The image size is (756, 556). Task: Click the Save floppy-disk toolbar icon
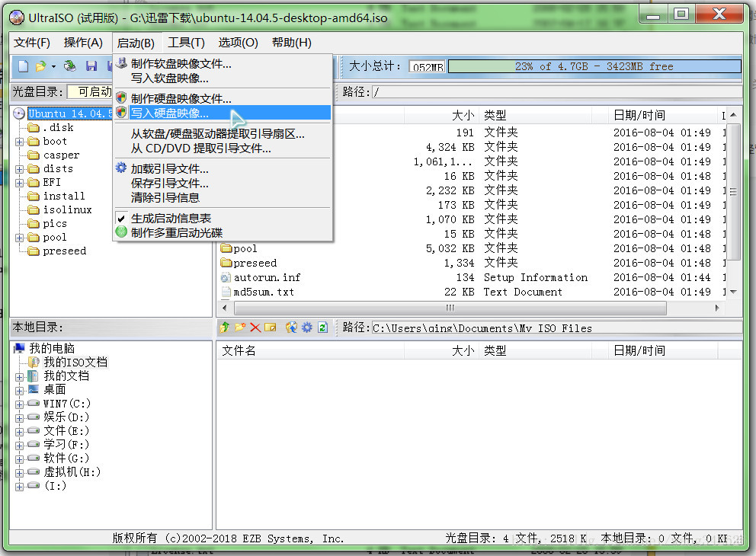point(91,66)
